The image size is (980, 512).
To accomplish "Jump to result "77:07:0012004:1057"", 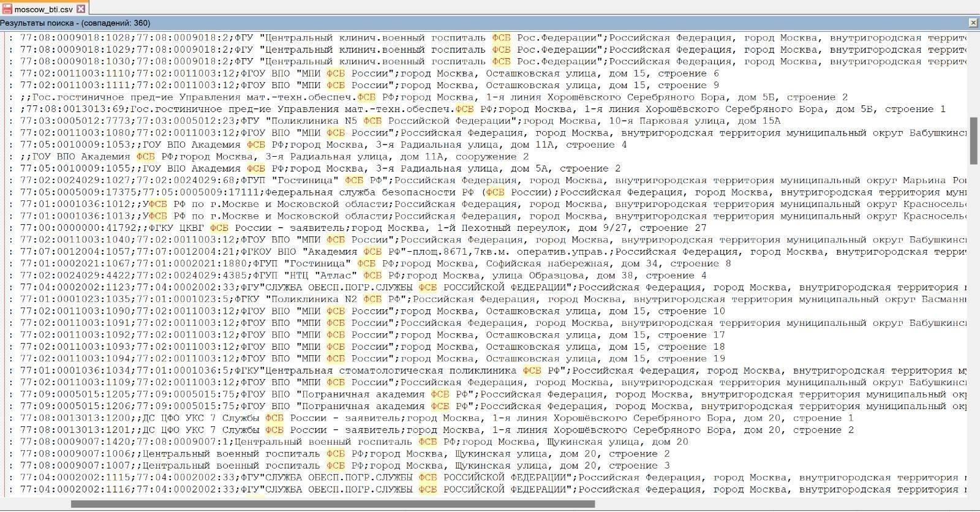I will [488, 252].
